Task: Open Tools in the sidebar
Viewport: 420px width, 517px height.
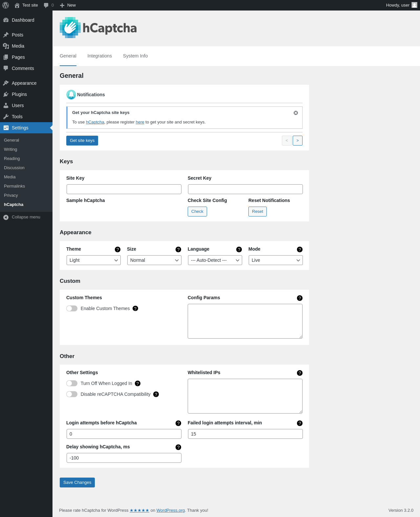Action: 26,117
